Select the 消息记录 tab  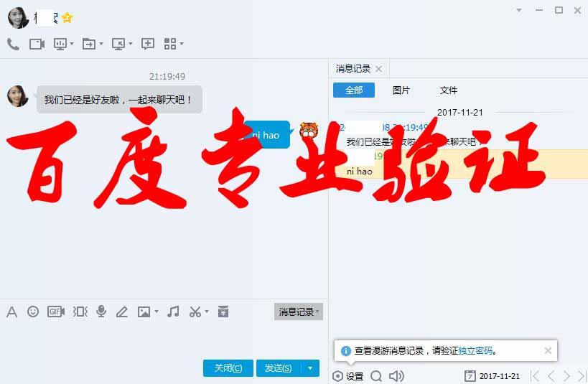[x=353, y=69]
